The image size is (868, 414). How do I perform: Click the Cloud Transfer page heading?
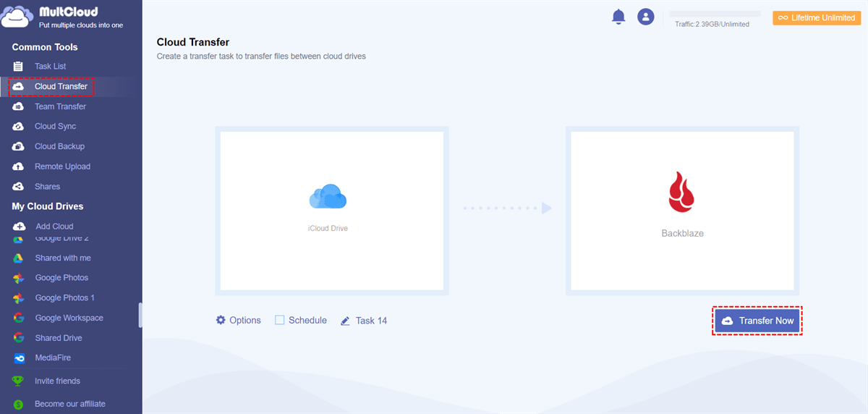[193, 43]
